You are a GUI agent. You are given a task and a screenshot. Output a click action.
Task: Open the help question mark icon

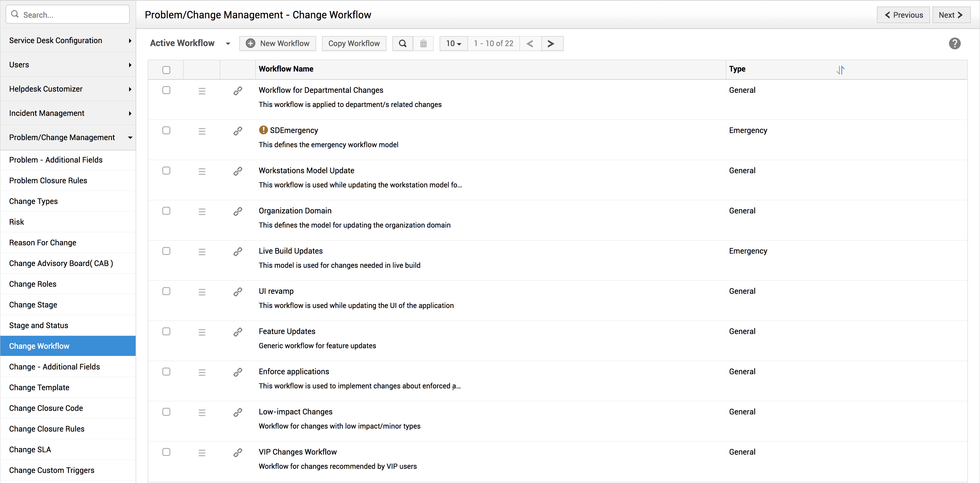[954, 43]
